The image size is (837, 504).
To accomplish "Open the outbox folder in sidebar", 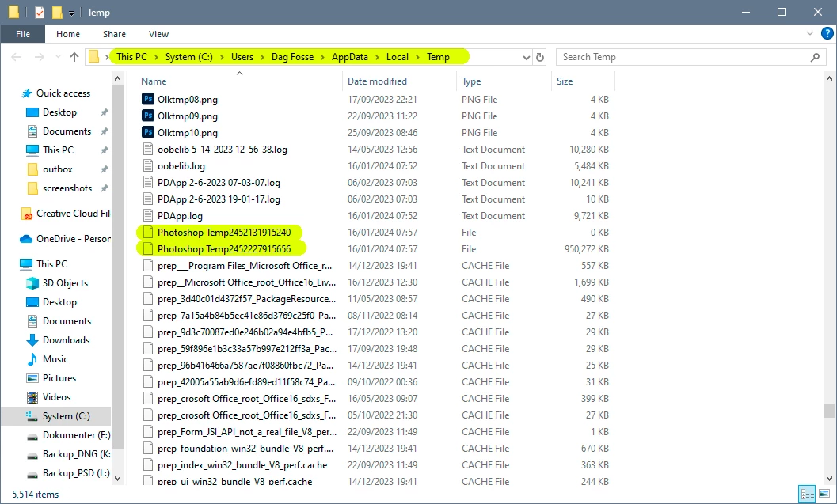I will tap(58, 169).
